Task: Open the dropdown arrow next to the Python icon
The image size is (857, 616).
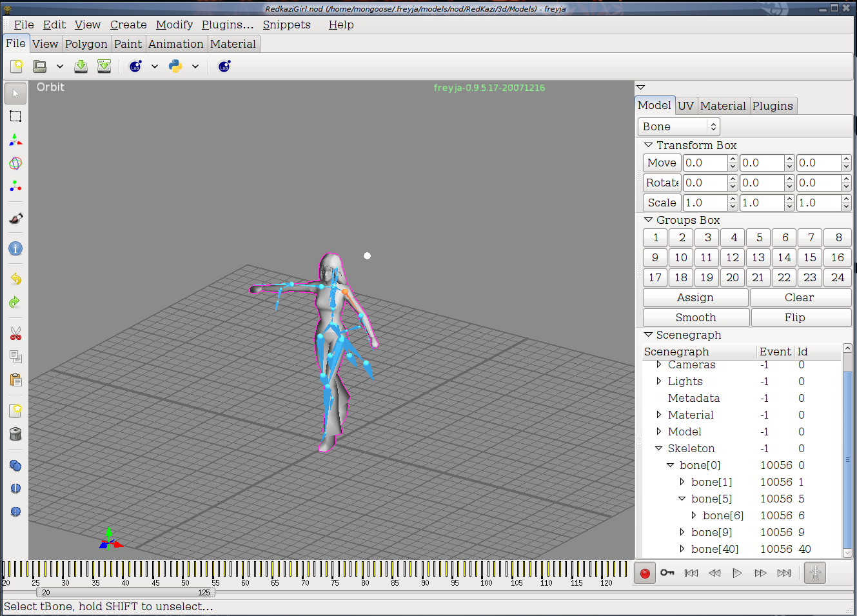Action: (x=195, y=66)
